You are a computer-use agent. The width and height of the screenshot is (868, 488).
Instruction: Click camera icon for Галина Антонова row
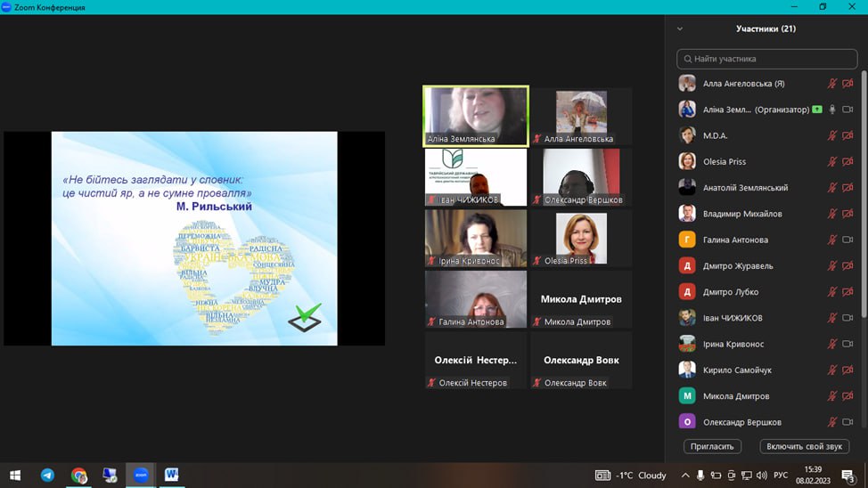[848, 240]
